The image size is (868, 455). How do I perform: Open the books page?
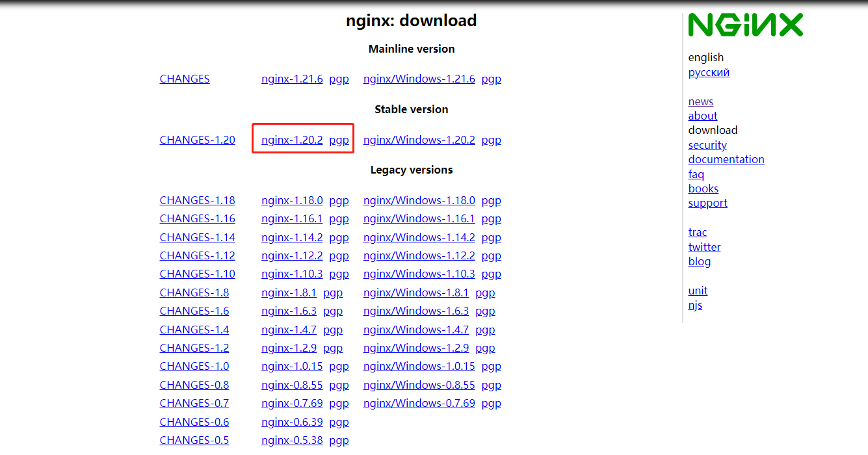point(704,188)
